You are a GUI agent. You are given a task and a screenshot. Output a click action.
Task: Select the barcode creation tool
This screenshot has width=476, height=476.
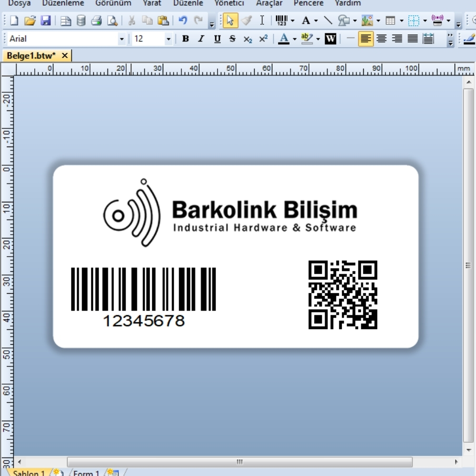click(x=281, y=20)
